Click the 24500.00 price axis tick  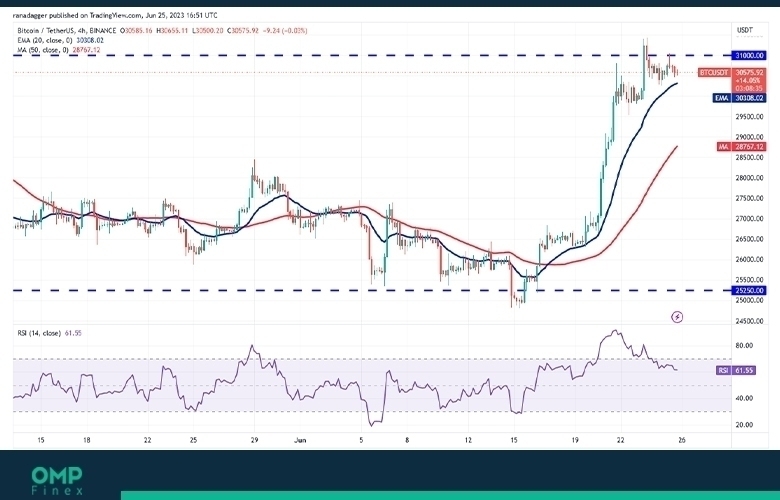click(749, 321)
